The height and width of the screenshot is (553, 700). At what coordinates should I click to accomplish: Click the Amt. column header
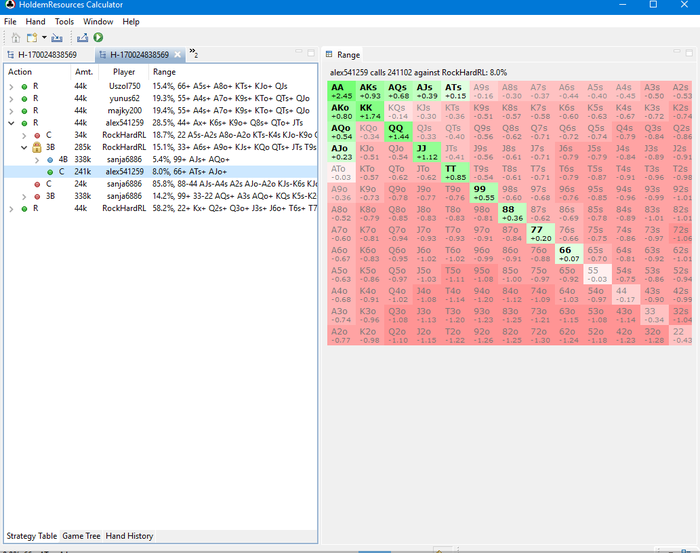pyautogui.click(x=84, y=72)
